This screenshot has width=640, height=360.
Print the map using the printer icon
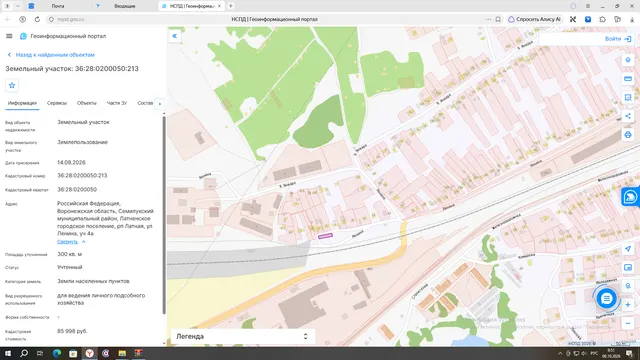(x=628, y=135)
